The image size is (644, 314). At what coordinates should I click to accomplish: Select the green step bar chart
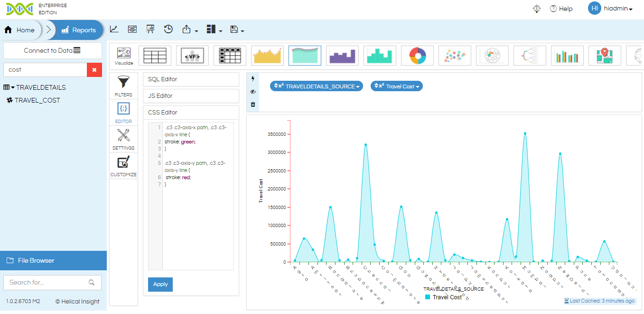point(380,56)
